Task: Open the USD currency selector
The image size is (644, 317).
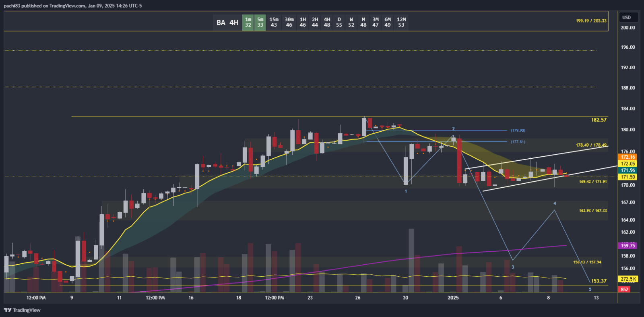Action: [629, 17]
